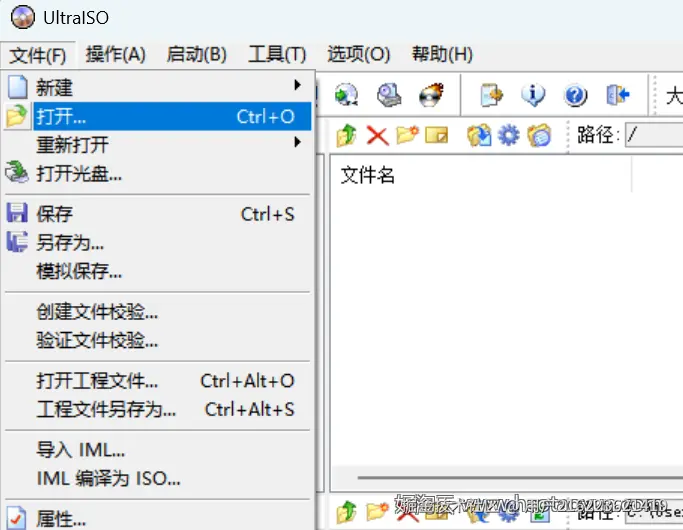683x530 pixels.
Task: Open the 帮助(H) menu
Action: (442, 54)
